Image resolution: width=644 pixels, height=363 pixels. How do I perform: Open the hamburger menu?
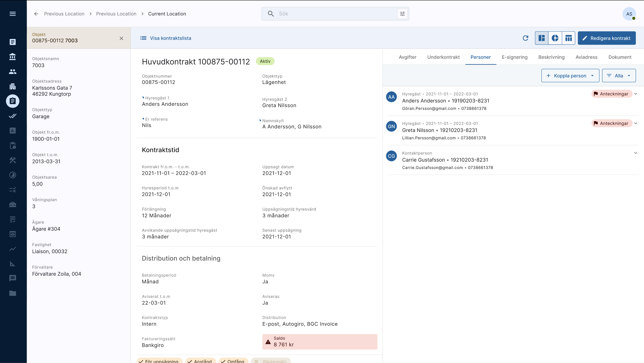12,14
